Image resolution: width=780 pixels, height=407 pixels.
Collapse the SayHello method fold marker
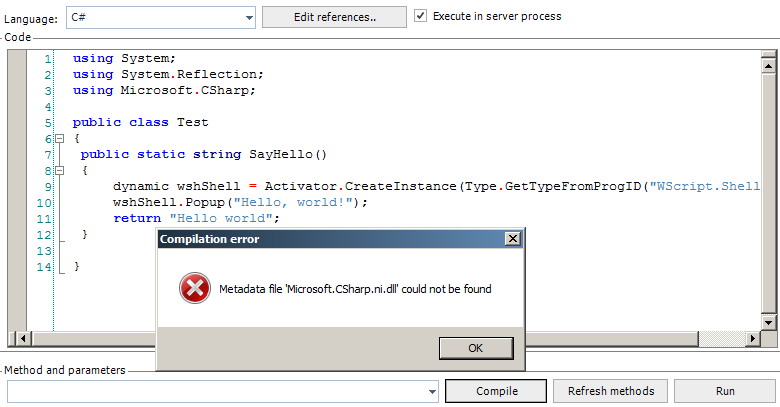[x=60, y=170]
